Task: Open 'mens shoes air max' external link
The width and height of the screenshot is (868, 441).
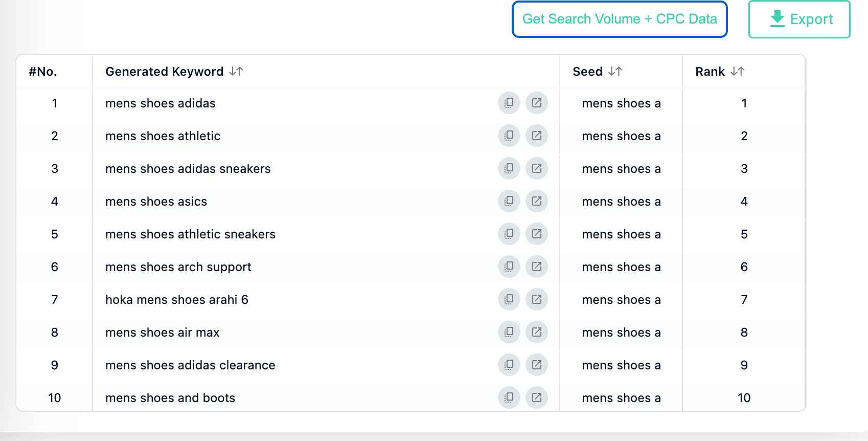Action: tap(536, 332)
